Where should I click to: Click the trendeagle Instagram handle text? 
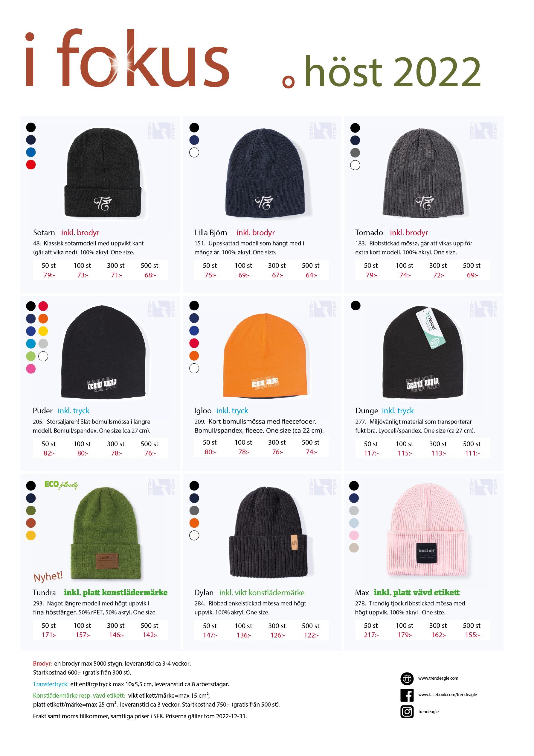coord(428,712)
